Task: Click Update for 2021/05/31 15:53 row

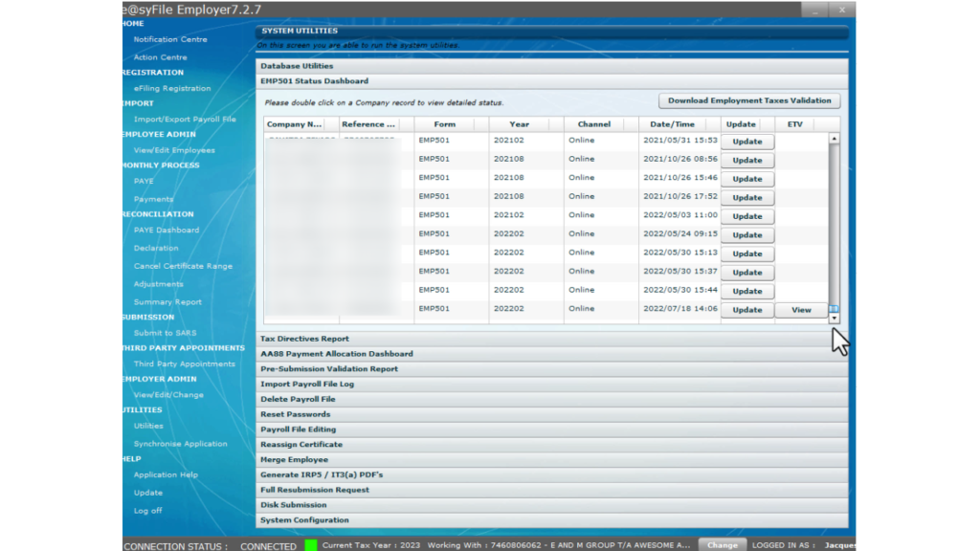Action: point(746,142)
